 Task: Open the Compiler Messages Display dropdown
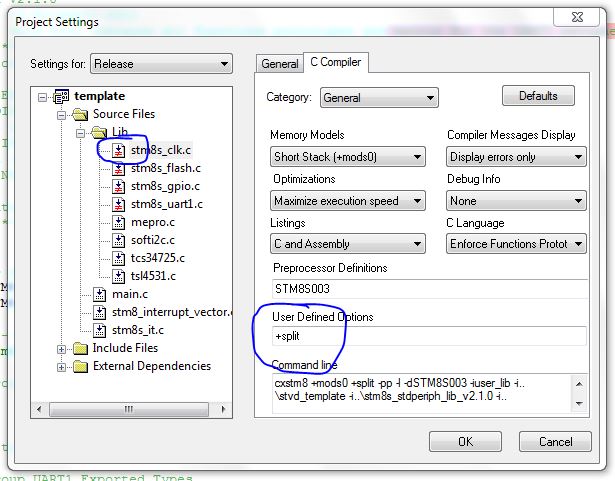point(516,157)
